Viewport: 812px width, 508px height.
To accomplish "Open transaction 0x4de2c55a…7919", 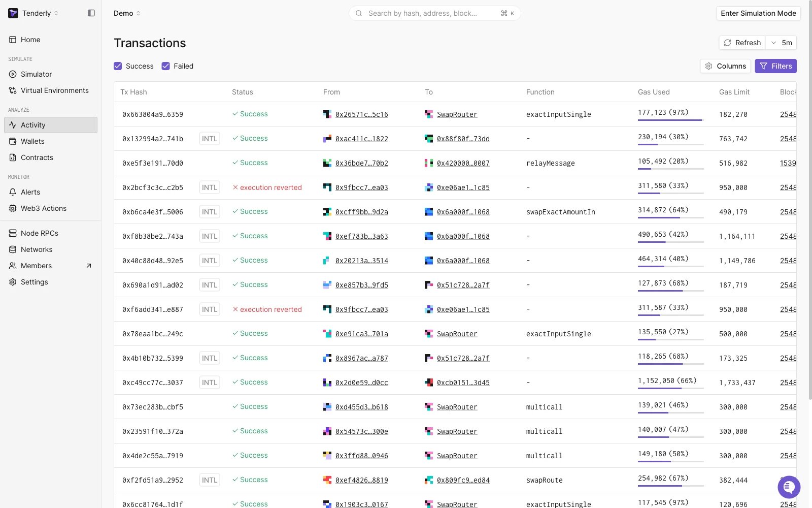I will (x=153, y=456).
